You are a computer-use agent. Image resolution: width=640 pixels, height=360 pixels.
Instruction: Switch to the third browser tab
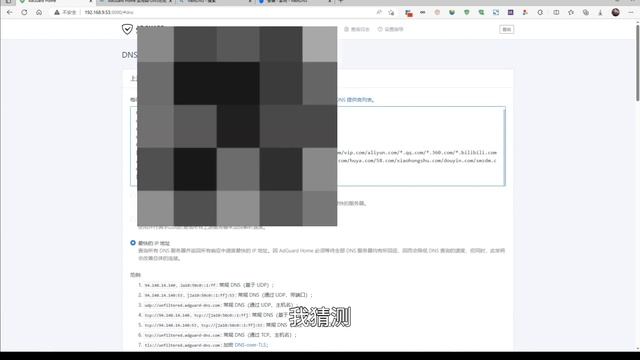215,2
